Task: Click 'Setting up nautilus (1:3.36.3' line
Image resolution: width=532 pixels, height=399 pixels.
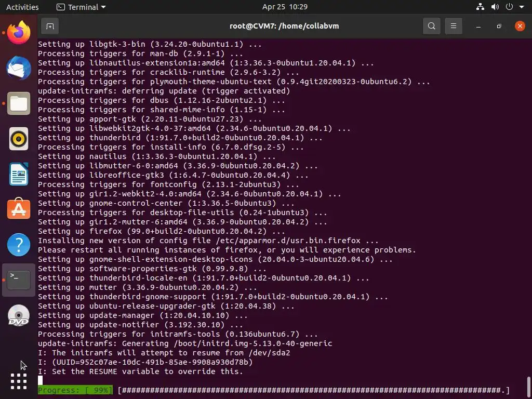Action: (157, 156)
